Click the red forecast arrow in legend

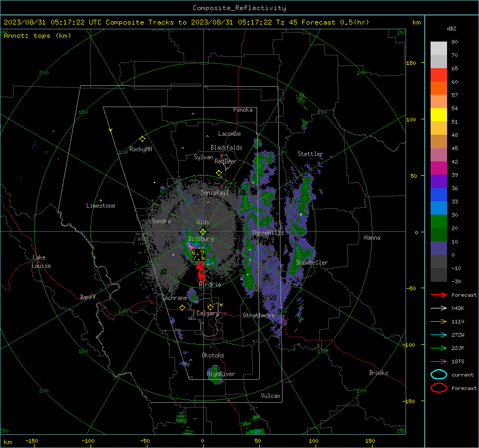pos(439,295)
